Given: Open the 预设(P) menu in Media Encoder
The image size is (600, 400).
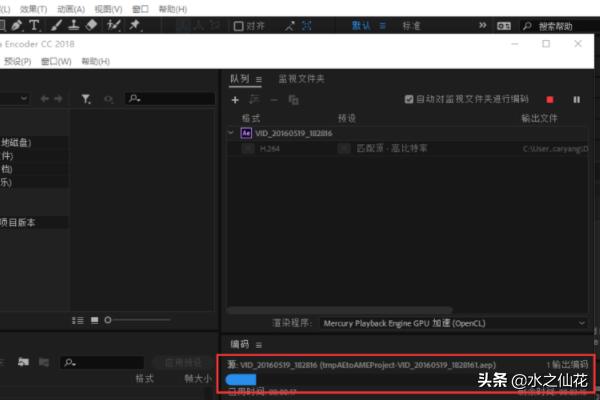Looking at the screenshot, I should [18, 62].
